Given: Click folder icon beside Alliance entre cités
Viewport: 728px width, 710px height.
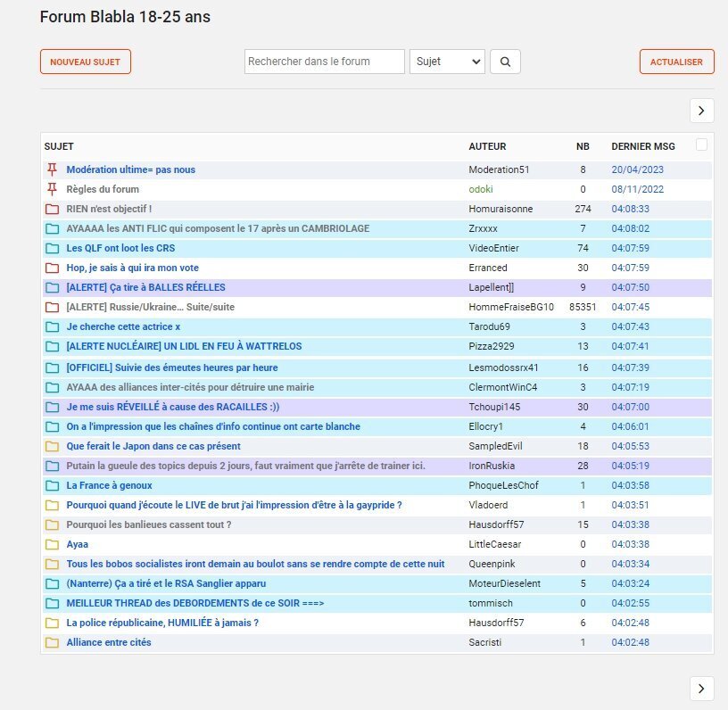Looking at the screenshot, I should (x=52, y=642).
